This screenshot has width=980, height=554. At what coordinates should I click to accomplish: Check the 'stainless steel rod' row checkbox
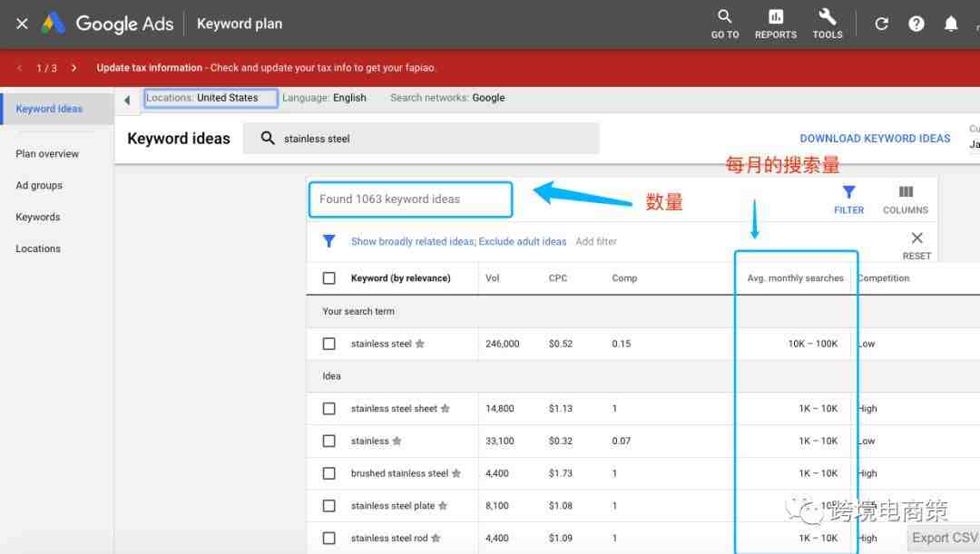(328, 538)
